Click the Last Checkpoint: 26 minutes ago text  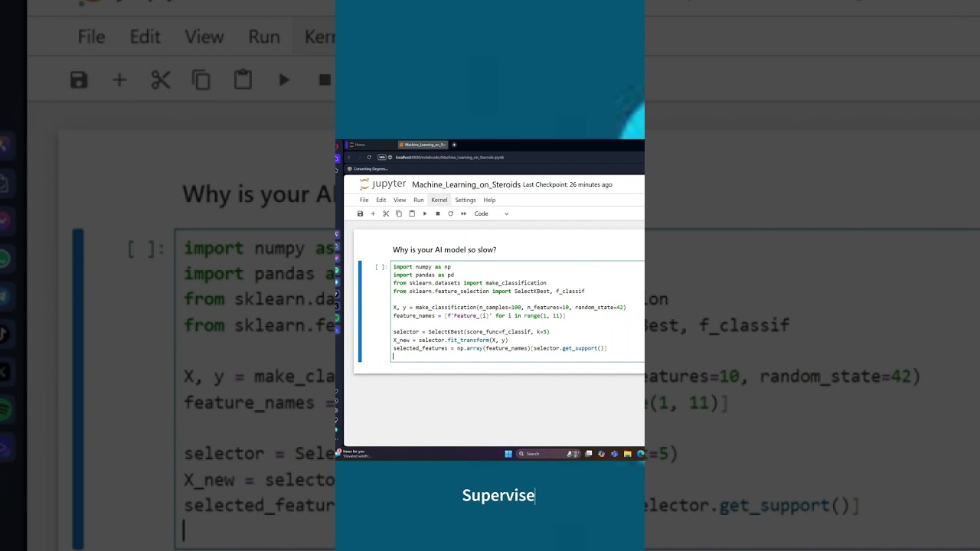click(x=567, y=184)
